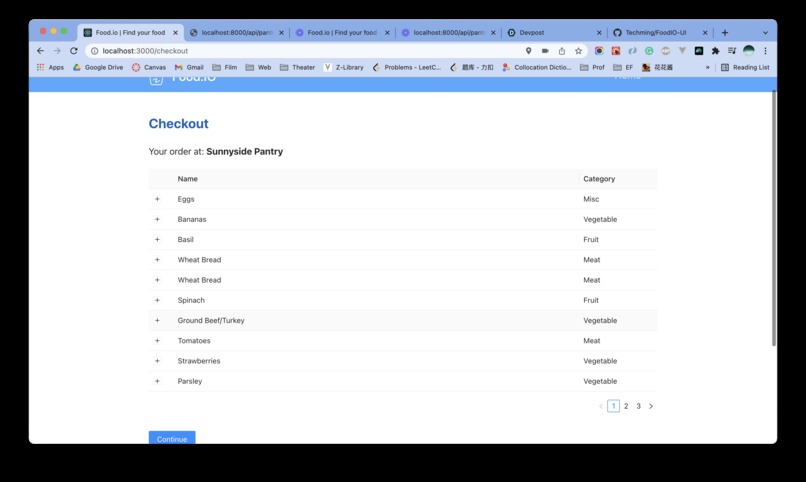The height and width of the screenshot is (482, 806).
Task: Open the Gmail bookmark
Action: point(189,67)
